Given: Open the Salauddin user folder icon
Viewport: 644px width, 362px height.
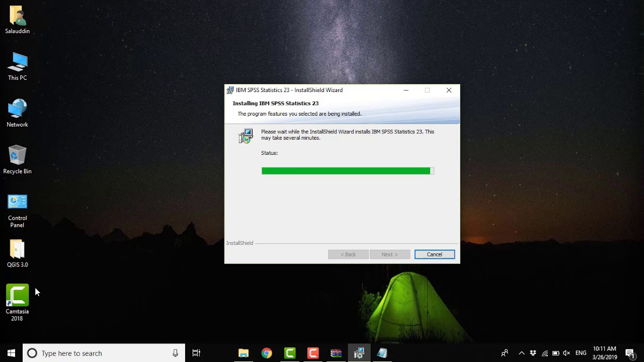Looking at the screenshot, I should click(x=17, y=20).
